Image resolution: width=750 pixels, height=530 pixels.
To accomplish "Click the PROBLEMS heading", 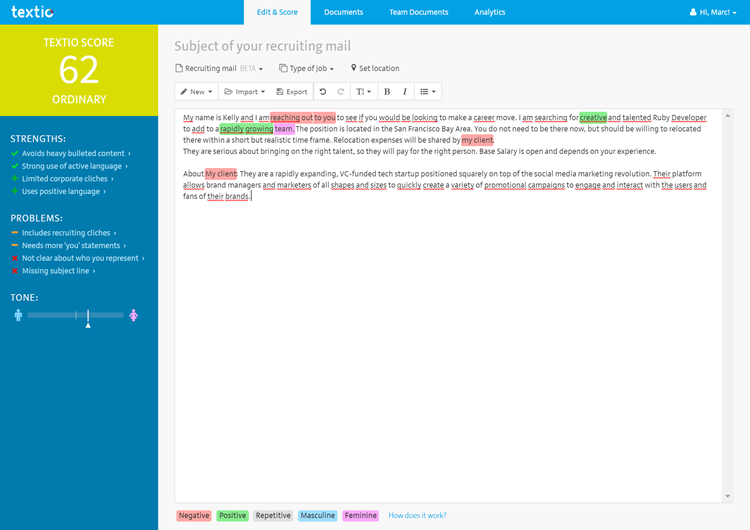I will pos(37,218).
